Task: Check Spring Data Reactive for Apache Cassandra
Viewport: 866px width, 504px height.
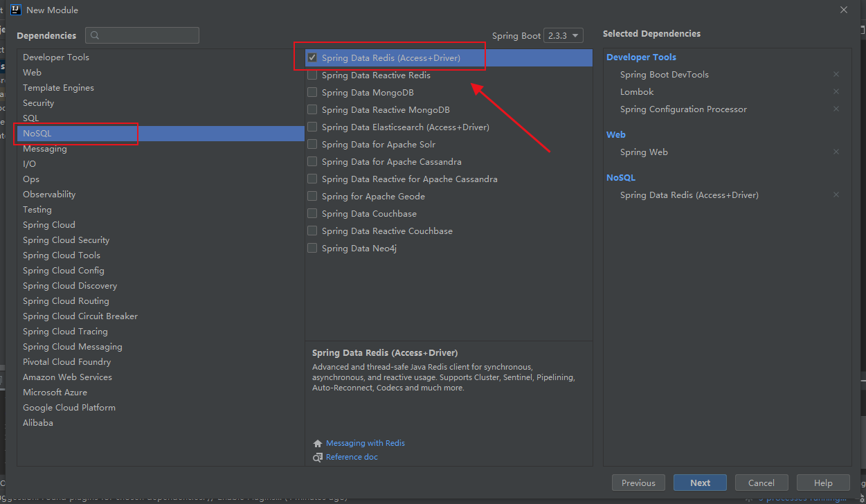Action: click(x=312, y=179)
